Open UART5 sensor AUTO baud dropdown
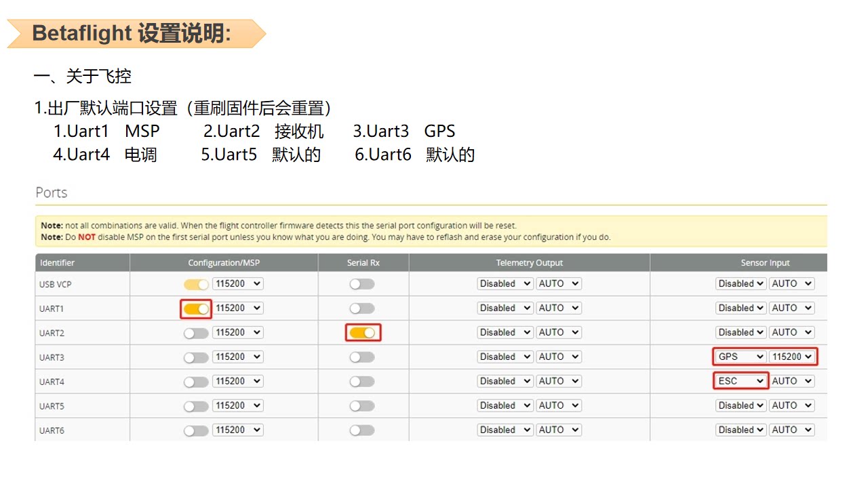Viewport: 868px width, 488px height. click(x=791, y=406)
